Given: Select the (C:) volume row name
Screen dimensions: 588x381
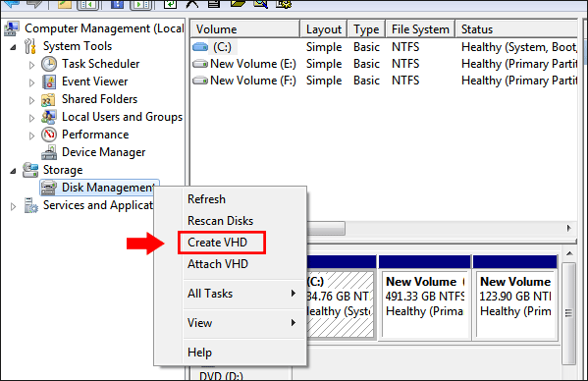Looking at the screenshot, I should coord(223,47).
